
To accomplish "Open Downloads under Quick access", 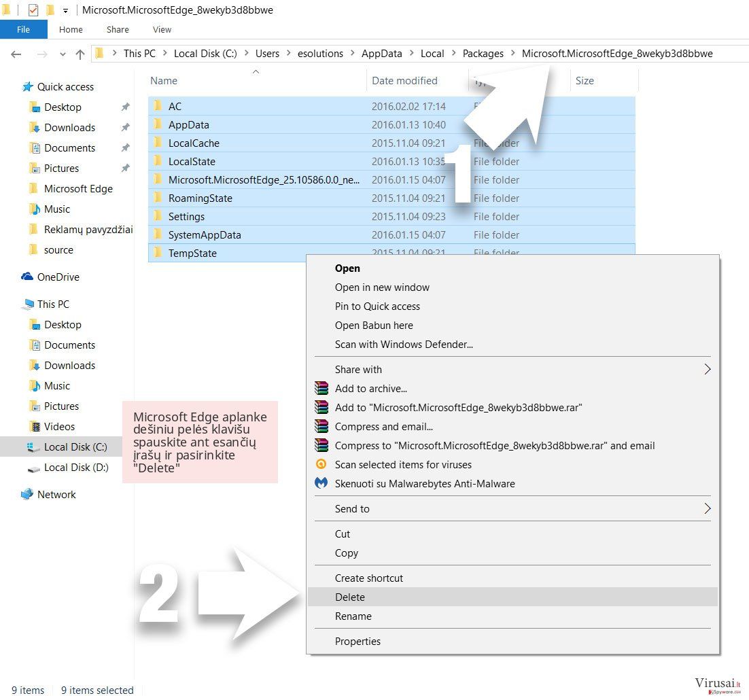I will 69,128.
